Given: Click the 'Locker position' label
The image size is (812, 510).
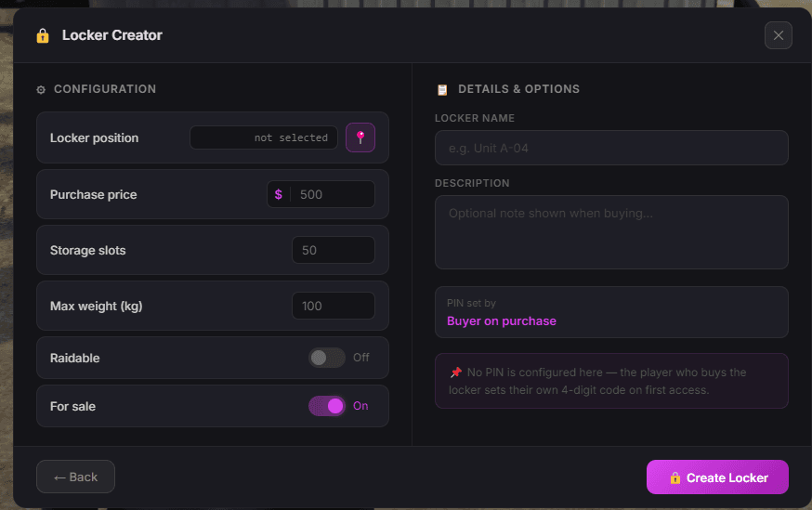Looking at the screenshot, I should [94, 138].
